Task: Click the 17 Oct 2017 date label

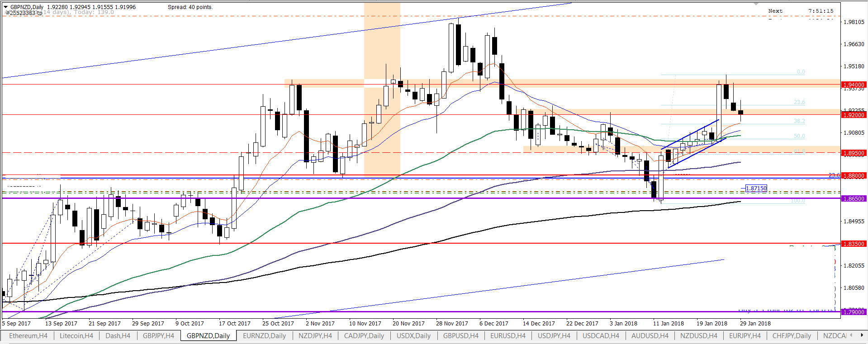Action: coord(234,324)
